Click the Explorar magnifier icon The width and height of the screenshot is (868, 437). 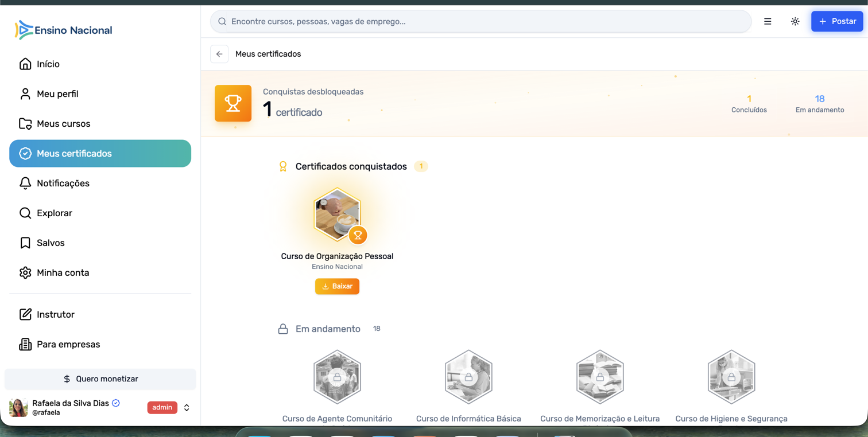25,213
